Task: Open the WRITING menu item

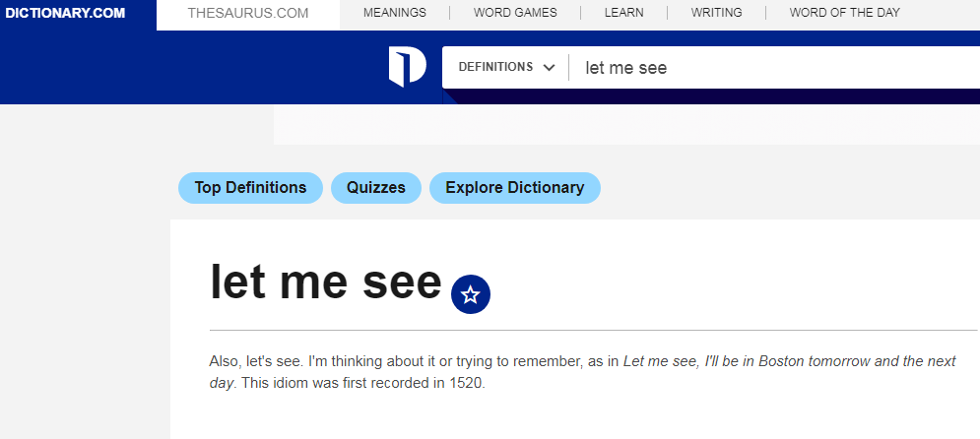Action: coord(717,13)
